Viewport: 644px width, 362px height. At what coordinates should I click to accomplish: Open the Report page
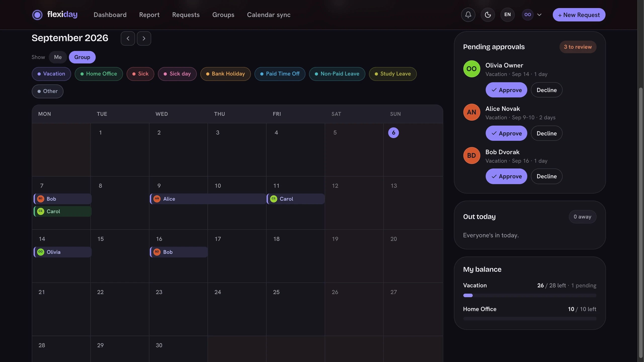(149, 15)
